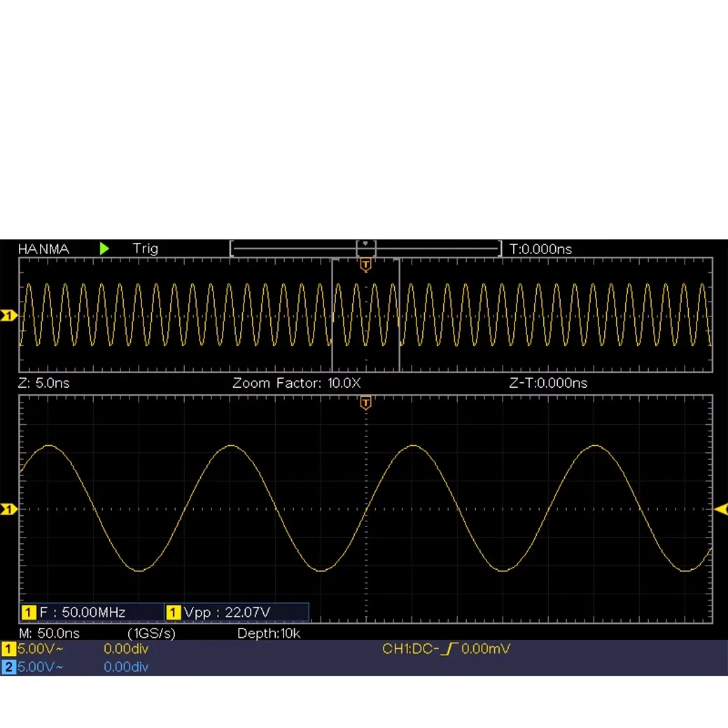Select the Depth:10k memory depth setting

pyautogui.click(x=269, y=633)
